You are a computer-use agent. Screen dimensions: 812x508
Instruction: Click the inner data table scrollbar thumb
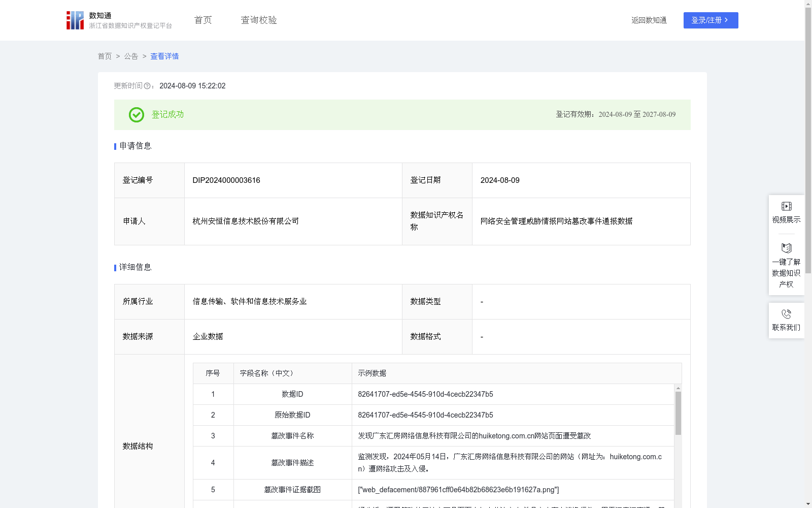pyautogui.click(x=678, y=413)
